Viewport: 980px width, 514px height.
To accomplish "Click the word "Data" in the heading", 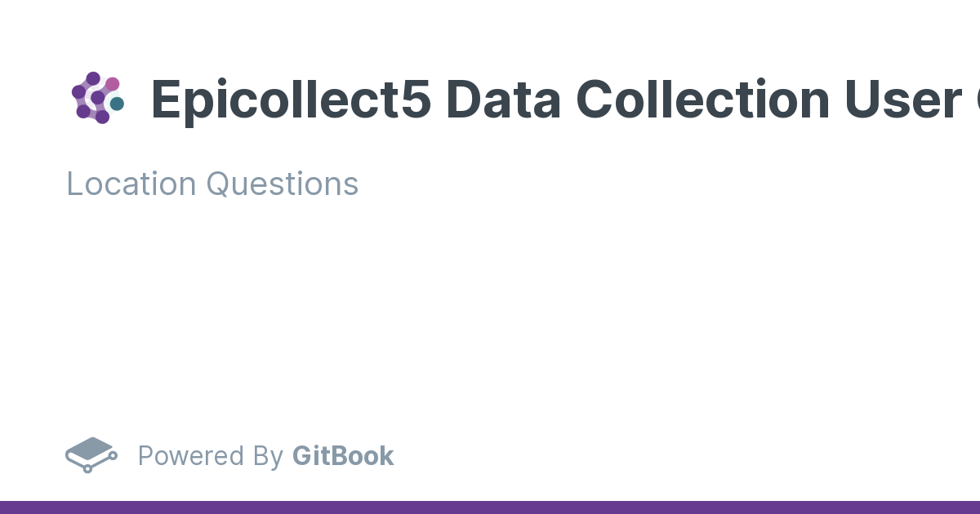I will click(x=503, y=100).
